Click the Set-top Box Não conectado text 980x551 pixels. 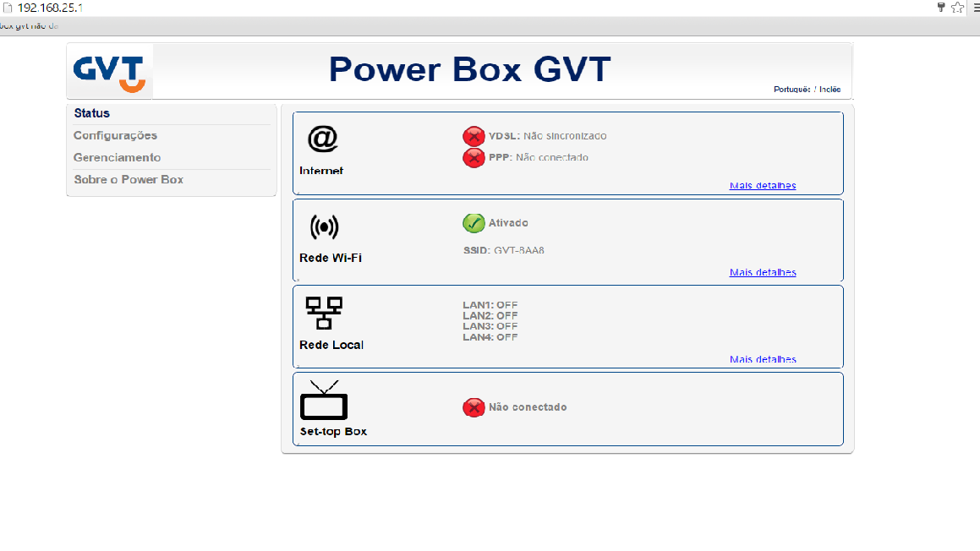[x=528, y=407]
